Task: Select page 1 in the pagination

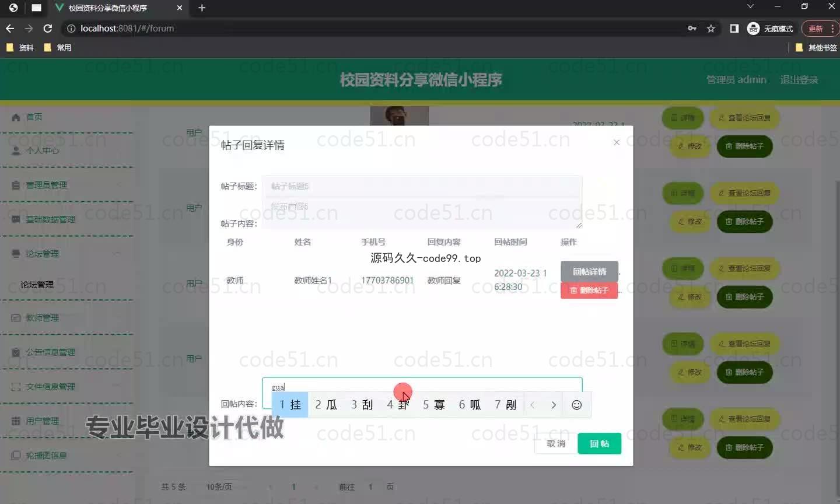Action: (293, 487)
